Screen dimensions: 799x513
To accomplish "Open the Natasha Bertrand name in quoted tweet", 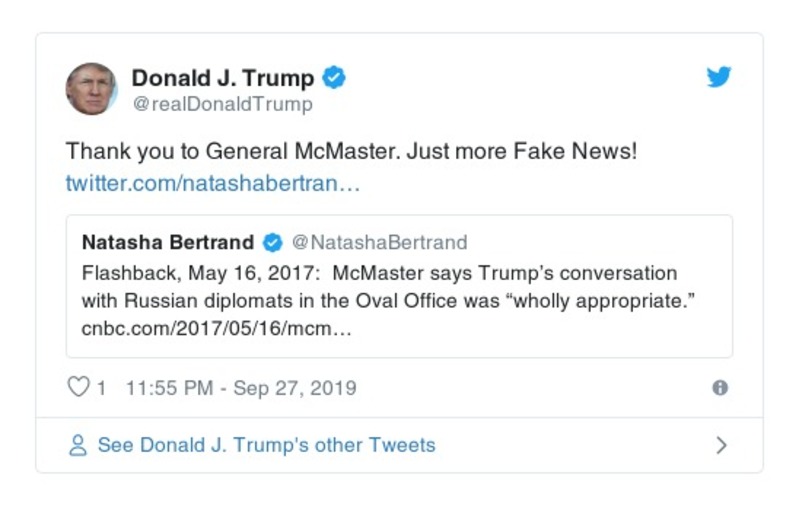I will (167, 242).
